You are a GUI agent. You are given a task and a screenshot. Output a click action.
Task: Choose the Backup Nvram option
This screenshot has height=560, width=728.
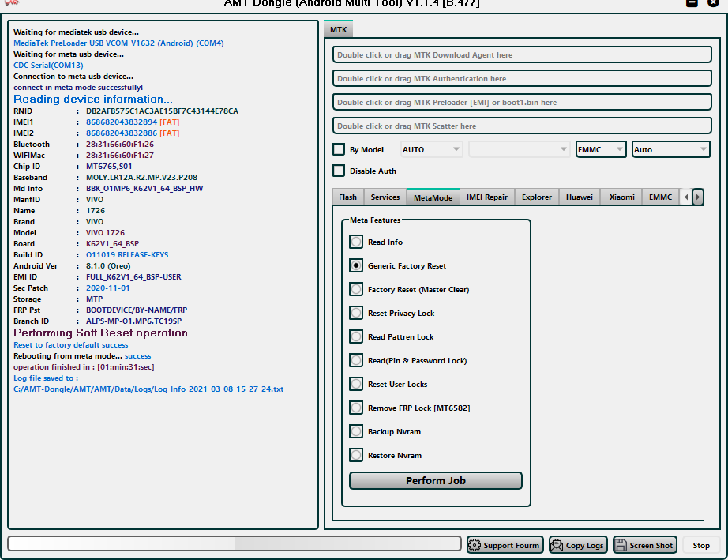pos(356,431)
